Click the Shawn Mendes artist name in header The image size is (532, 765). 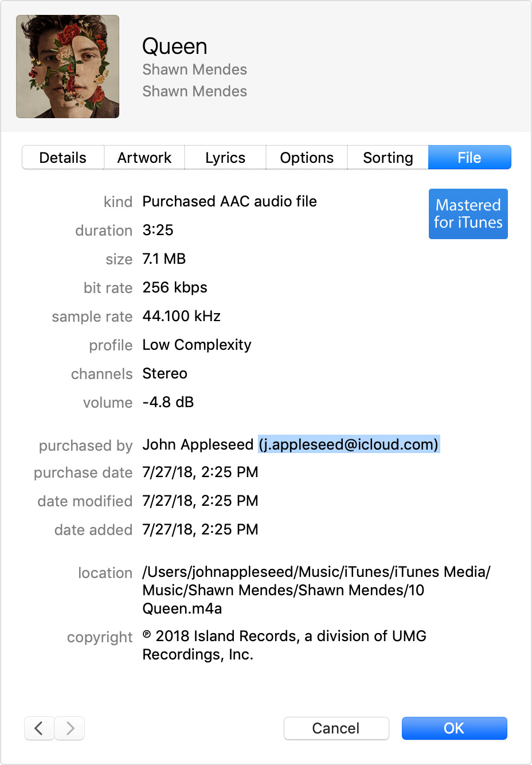194,69
